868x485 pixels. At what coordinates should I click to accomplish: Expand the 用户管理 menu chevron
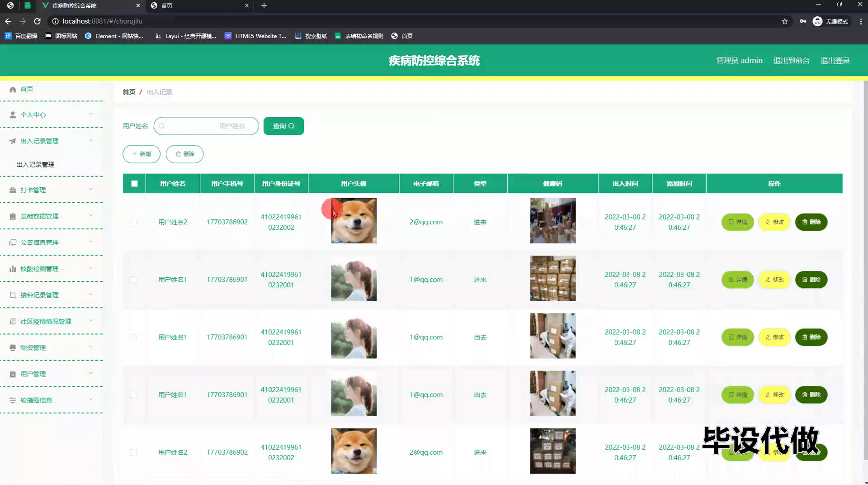[x=91, y=373]
